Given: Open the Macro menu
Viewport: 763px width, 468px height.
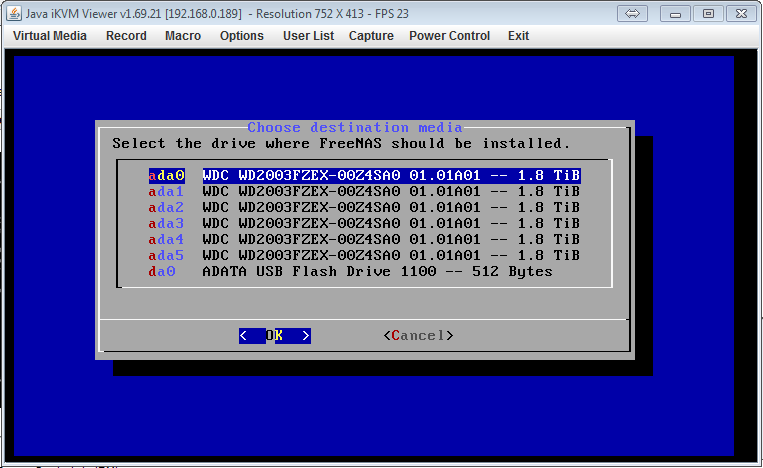Looking at the screenshot, I should click(183, 36).
